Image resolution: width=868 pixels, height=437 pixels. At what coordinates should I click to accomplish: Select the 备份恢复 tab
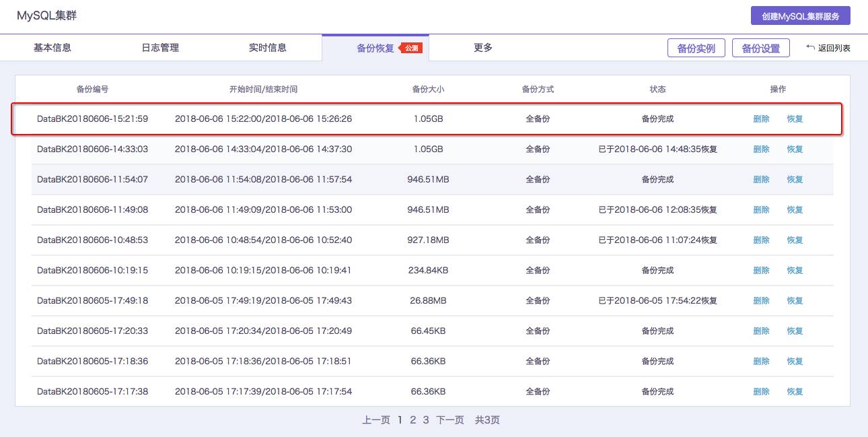click(x=375, y=48)
